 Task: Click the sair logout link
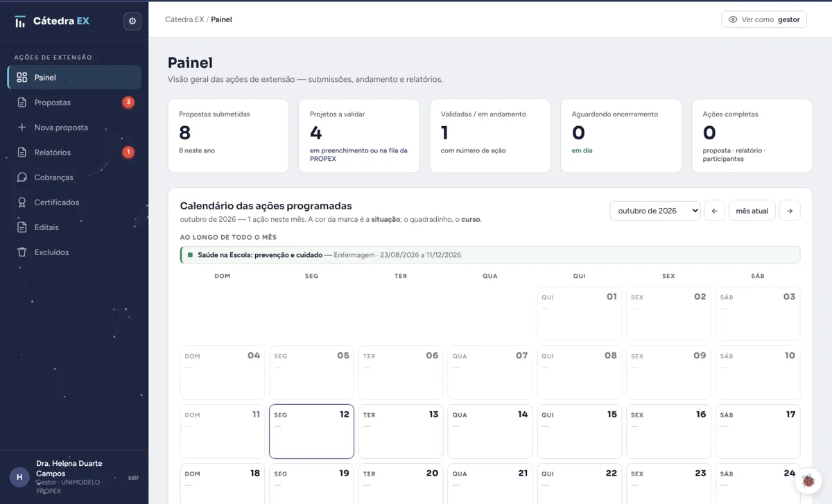coord(134,477)
